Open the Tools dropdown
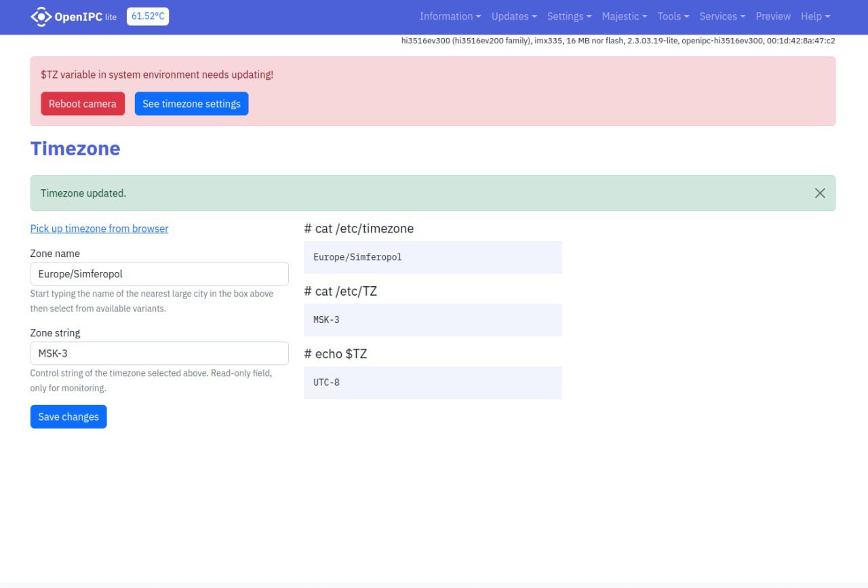Screen dimensions: 868x588 (x=673, y=16)
